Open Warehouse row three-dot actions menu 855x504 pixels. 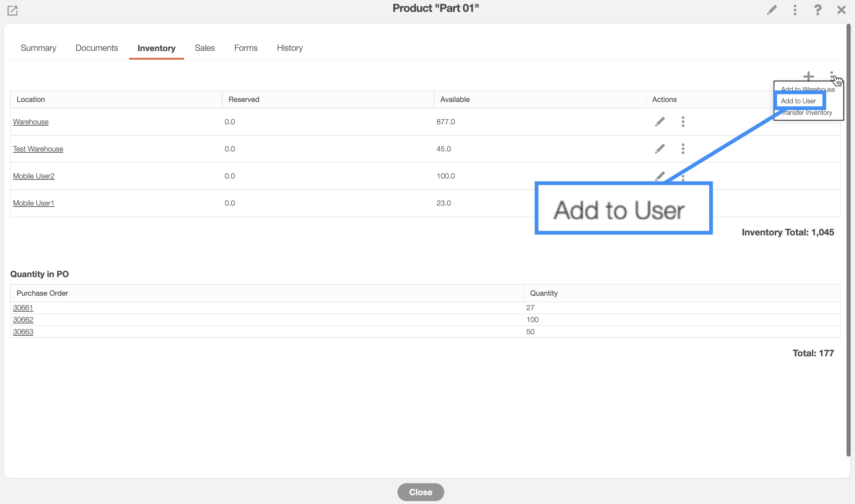683,122
